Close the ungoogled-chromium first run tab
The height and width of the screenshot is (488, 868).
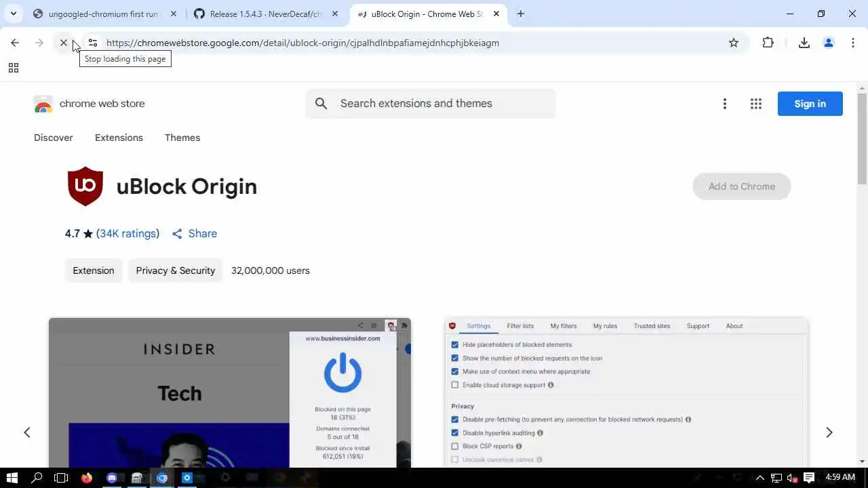tap(174, 14)
